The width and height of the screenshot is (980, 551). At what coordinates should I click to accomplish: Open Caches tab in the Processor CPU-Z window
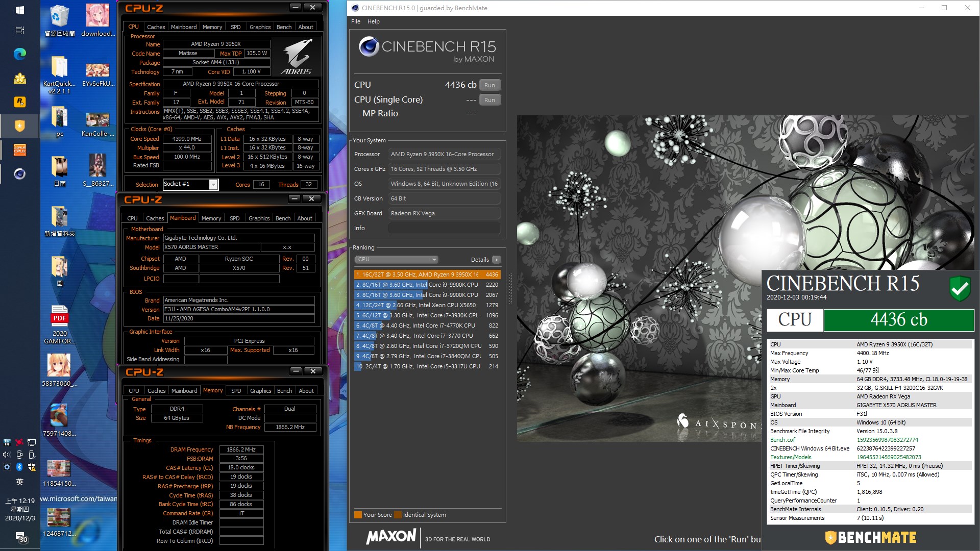click(x=156, y=27)
